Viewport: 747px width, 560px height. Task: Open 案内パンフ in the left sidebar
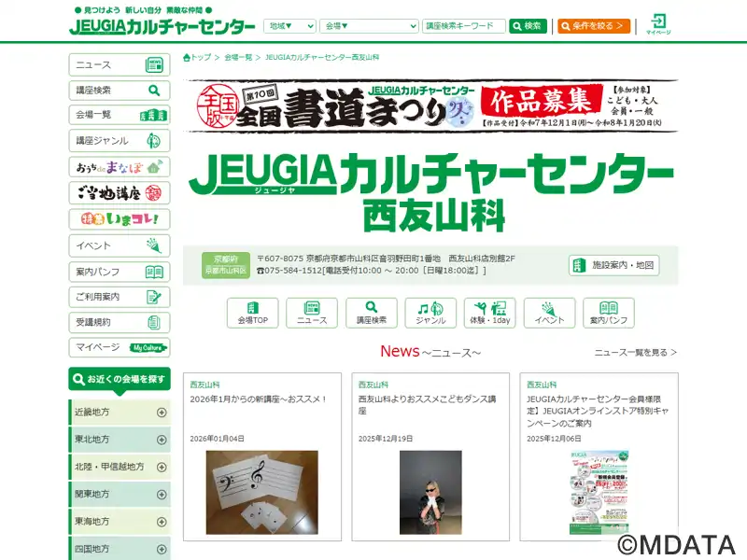pyautogui.click(x=120, y=272)
